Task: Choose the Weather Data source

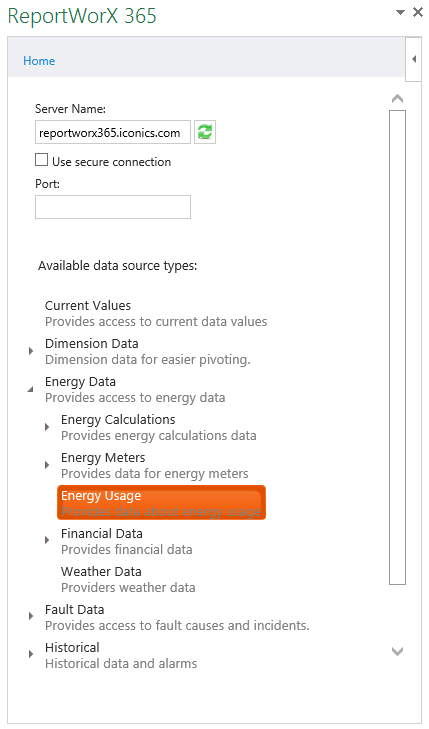Action: click(128, 579)
